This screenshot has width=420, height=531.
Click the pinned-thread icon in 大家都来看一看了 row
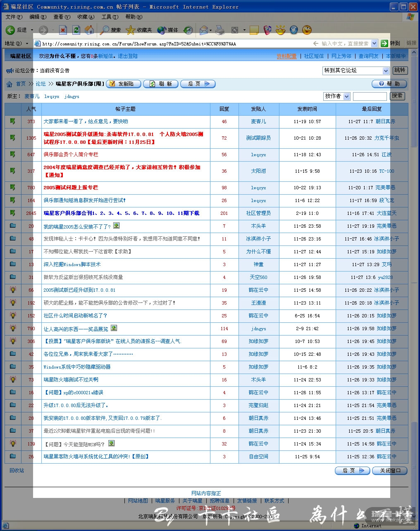coord(13,121)
